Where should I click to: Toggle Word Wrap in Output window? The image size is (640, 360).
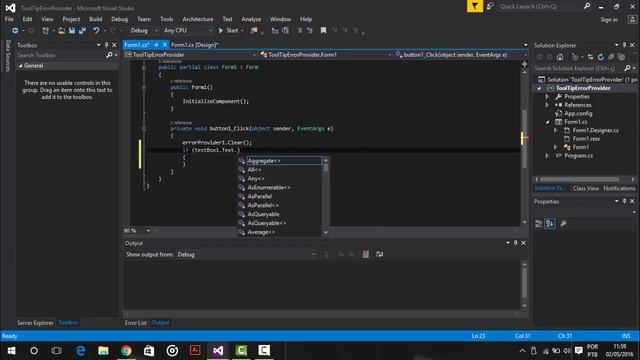click(x=379, y=254)
